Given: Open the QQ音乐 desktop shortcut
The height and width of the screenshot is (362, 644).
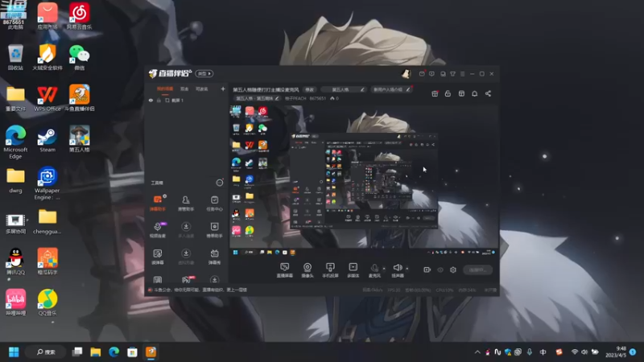Looking at the screenshot, I should 47,302.
